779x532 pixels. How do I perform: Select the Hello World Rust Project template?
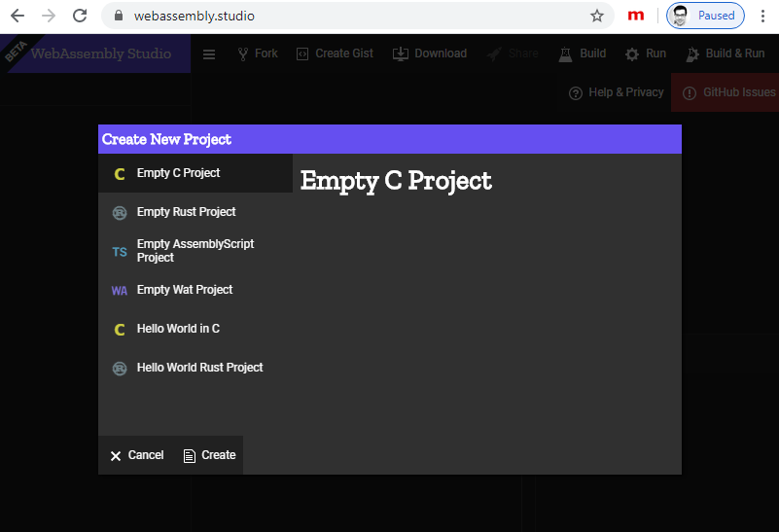point(195,368)
